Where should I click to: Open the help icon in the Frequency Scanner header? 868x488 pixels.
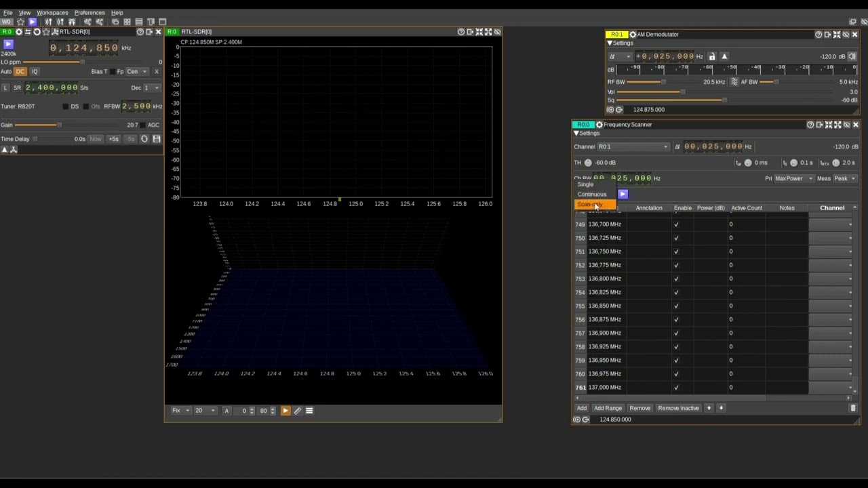coord(810,125)
